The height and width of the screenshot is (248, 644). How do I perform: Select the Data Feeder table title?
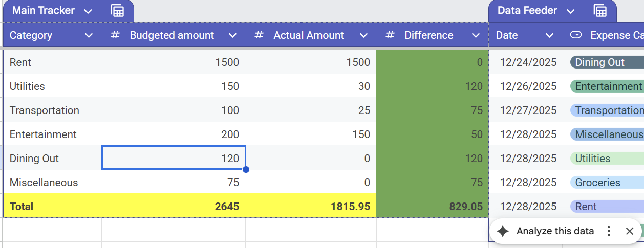pyautogui.click(x=527, y=11)
